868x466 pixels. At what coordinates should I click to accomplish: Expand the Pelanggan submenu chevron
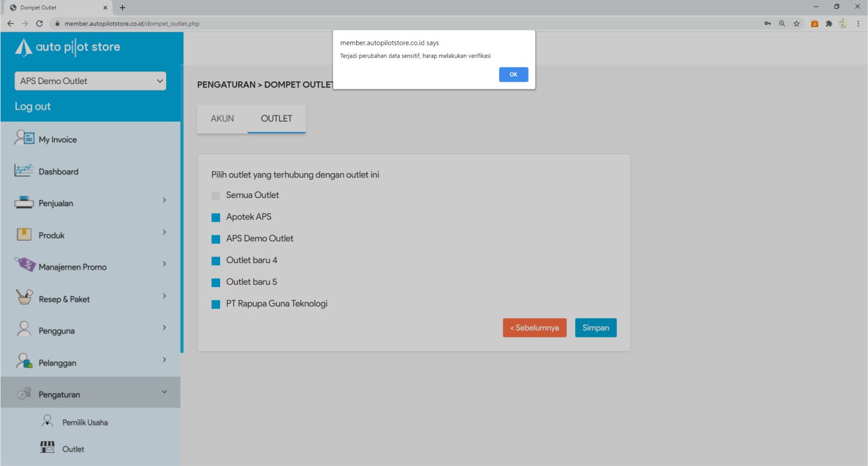[164, 360]
